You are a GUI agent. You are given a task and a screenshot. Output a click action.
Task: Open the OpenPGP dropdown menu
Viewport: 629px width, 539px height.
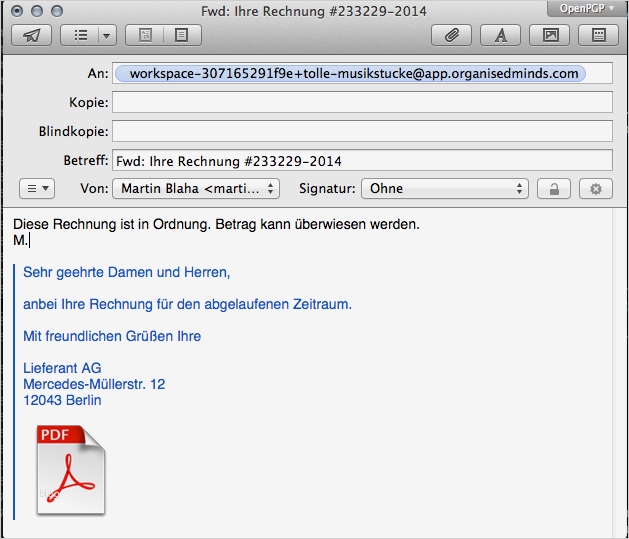(x=587, y=8)
